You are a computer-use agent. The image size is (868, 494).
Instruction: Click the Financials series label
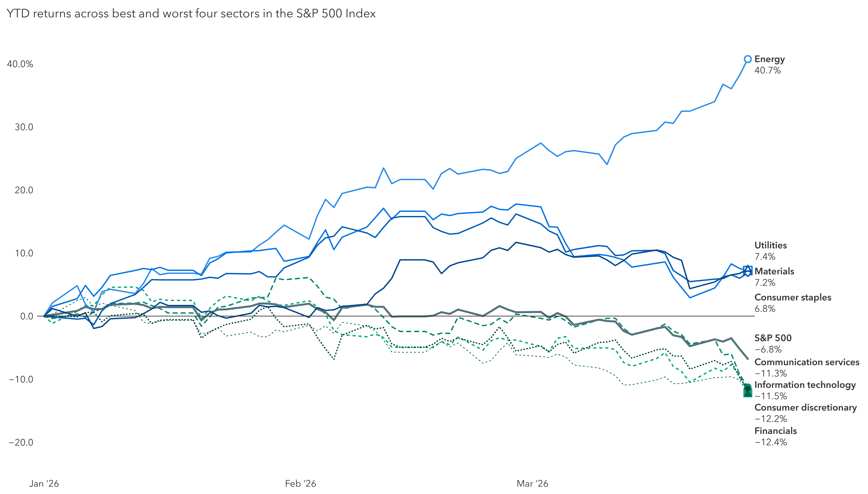coord(776,431)
